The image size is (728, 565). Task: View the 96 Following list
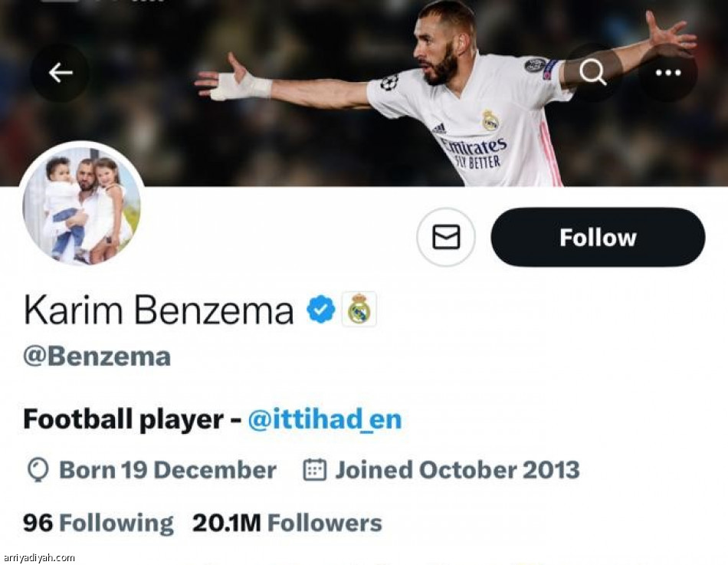tap(98, 523)
